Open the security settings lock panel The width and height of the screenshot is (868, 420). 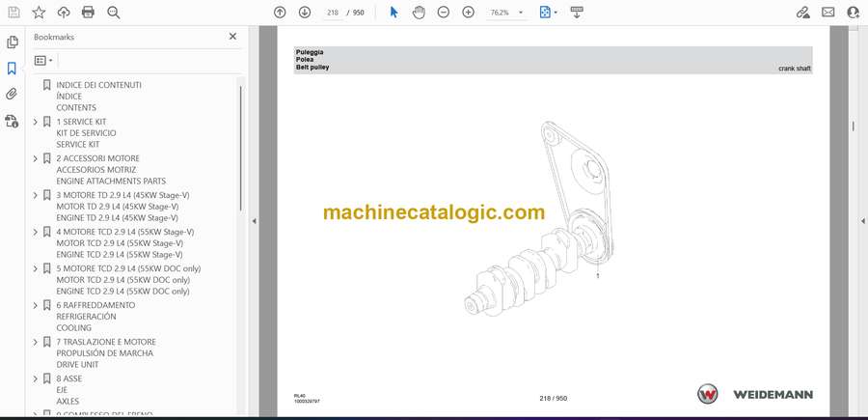tap(12, 121)
